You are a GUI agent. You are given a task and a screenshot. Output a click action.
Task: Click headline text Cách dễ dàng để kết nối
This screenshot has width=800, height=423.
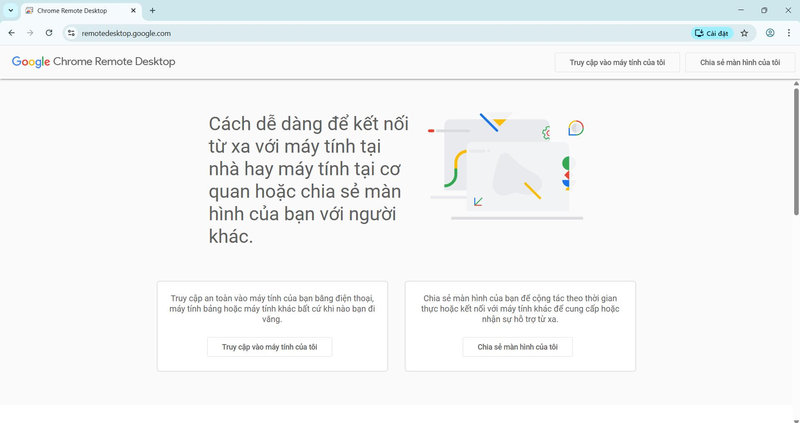(x=309, y=180)
